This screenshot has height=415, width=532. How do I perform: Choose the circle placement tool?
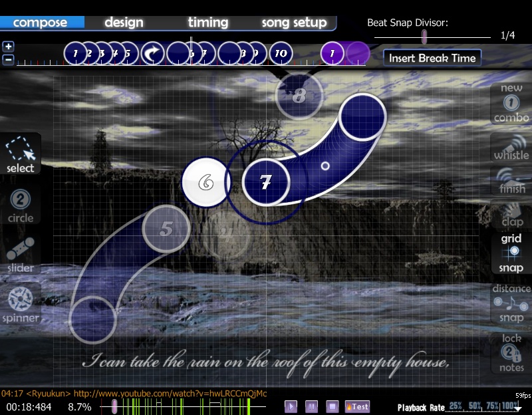click(21, 206)
